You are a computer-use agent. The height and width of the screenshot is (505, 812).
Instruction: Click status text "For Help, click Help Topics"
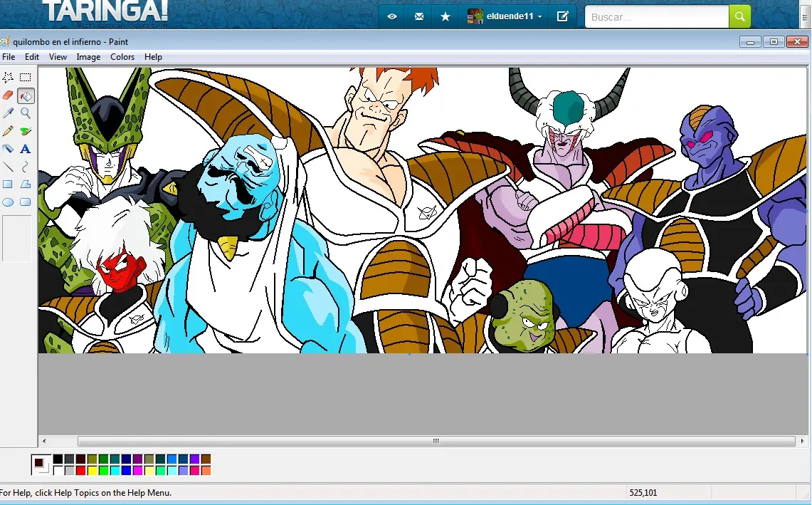(86, 493)
